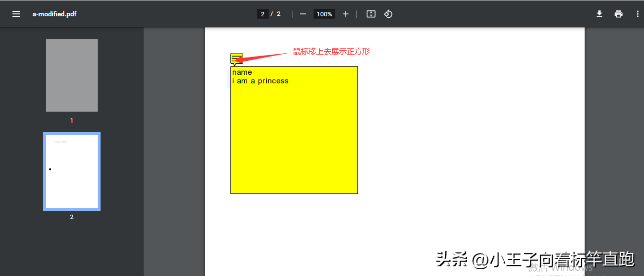Click the thumbnail label '1'
This screenshot has height=276, width=644.
(72, 120)
